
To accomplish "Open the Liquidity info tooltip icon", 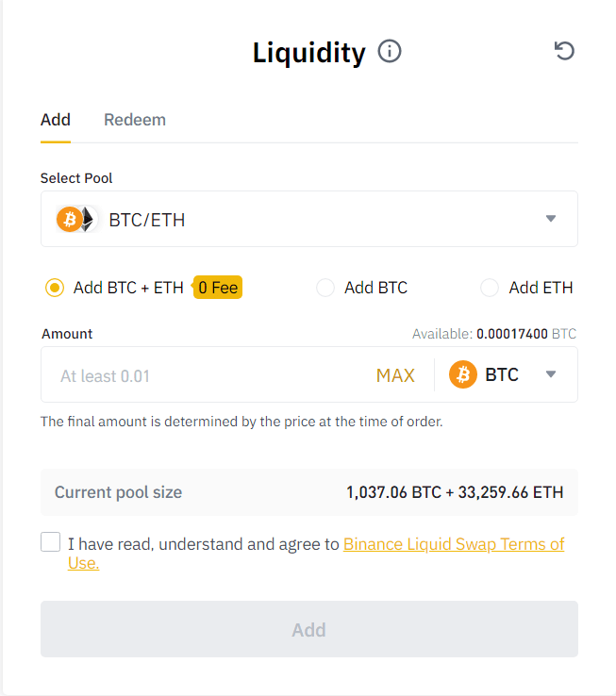I will 390,51.
